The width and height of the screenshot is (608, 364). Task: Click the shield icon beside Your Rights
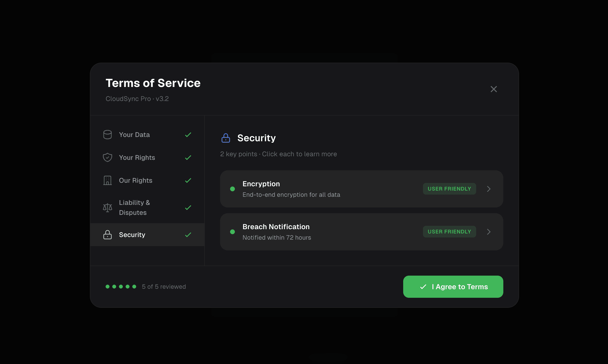(108, 157)
